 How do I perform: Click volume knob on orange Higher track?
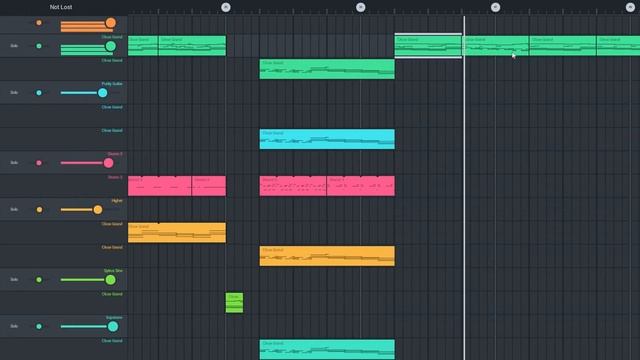tap(98, 210)
